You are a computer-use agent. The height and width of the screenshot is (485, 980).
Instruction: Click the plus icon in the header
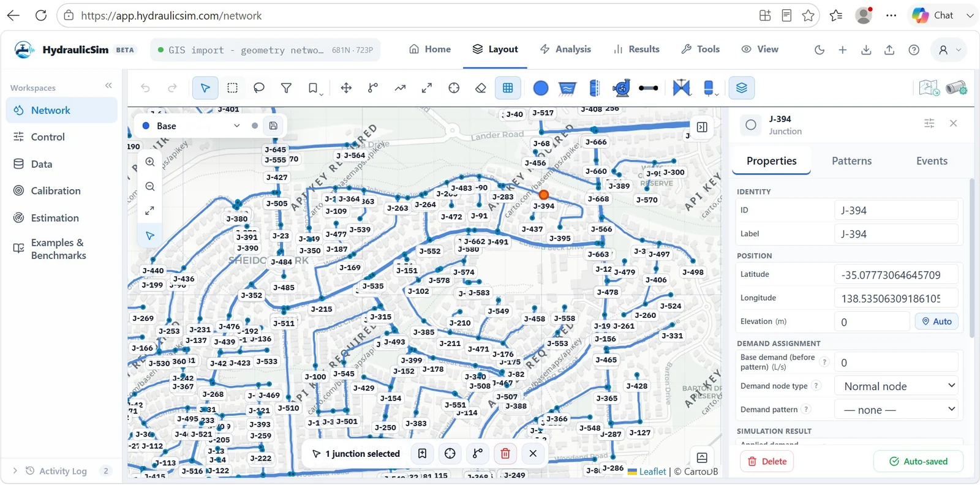[843, 50]
